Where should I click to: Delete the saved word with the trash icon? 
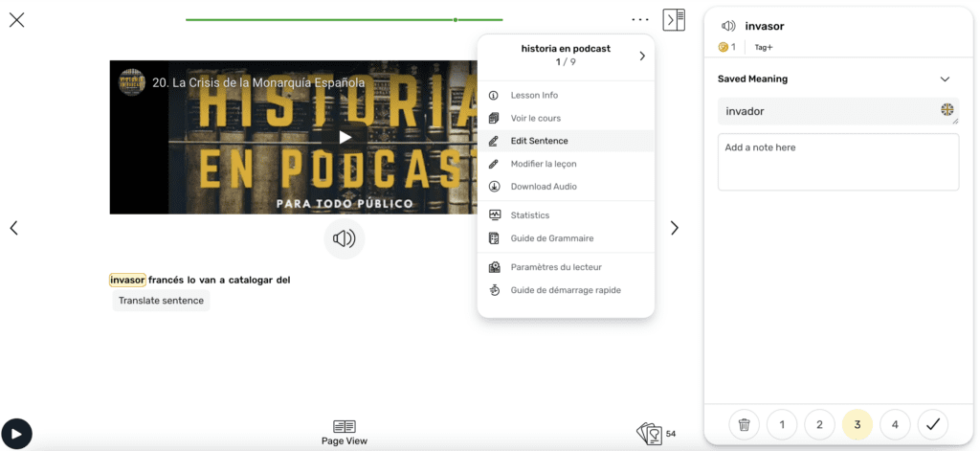click(744, 424)
